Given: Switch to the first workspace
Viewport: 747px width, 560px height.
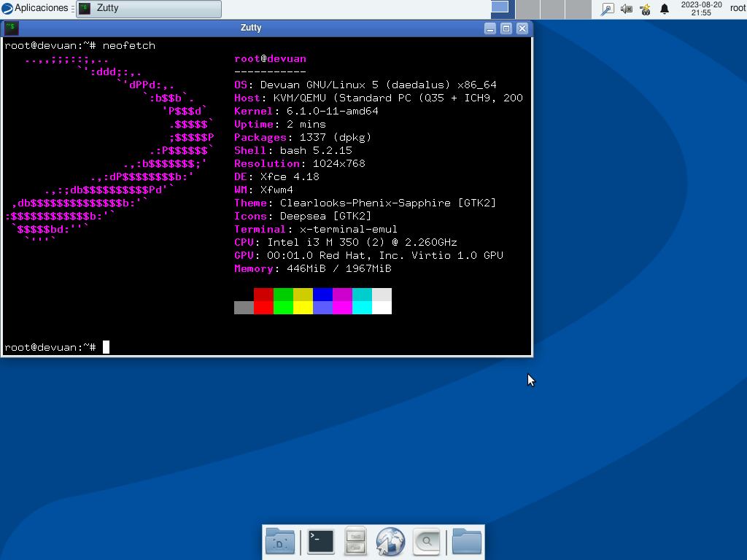Looking at the screenshot, I should click(x=503, y=9).
